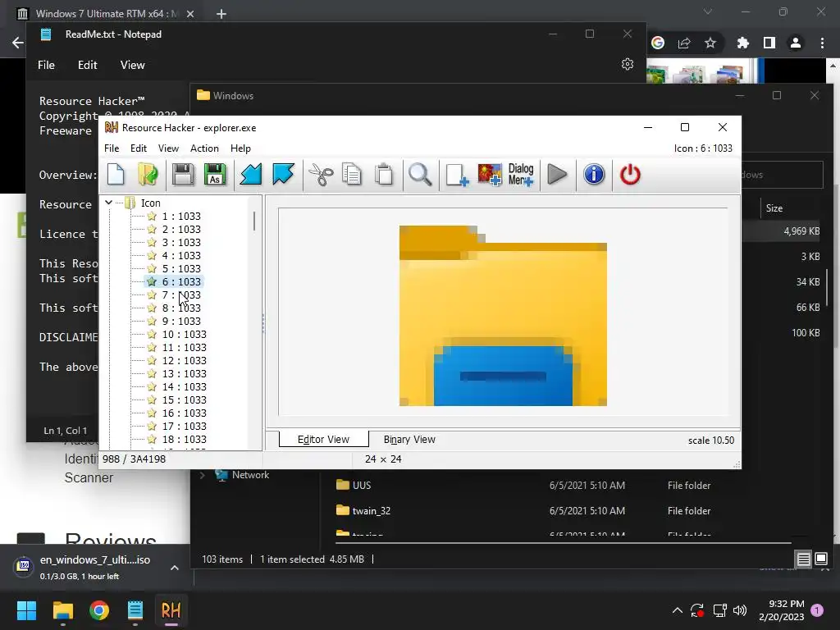
Task: Open Chrome profile avatar icon
Action: click(x=796, y=43)
